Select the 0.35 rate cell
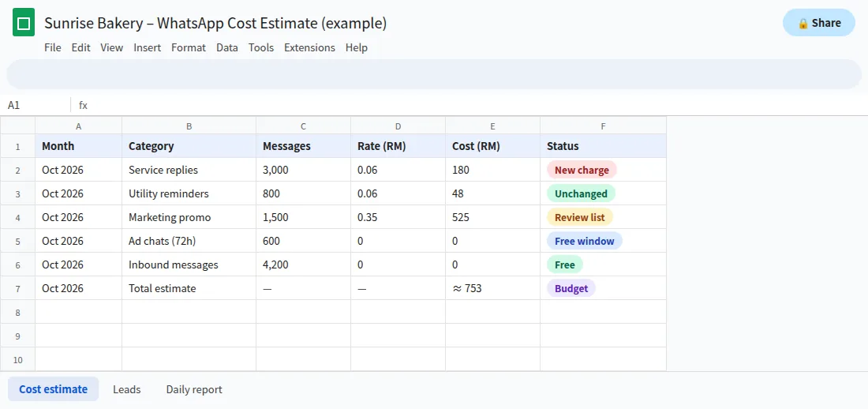The image size is (868, 409). 398,217
